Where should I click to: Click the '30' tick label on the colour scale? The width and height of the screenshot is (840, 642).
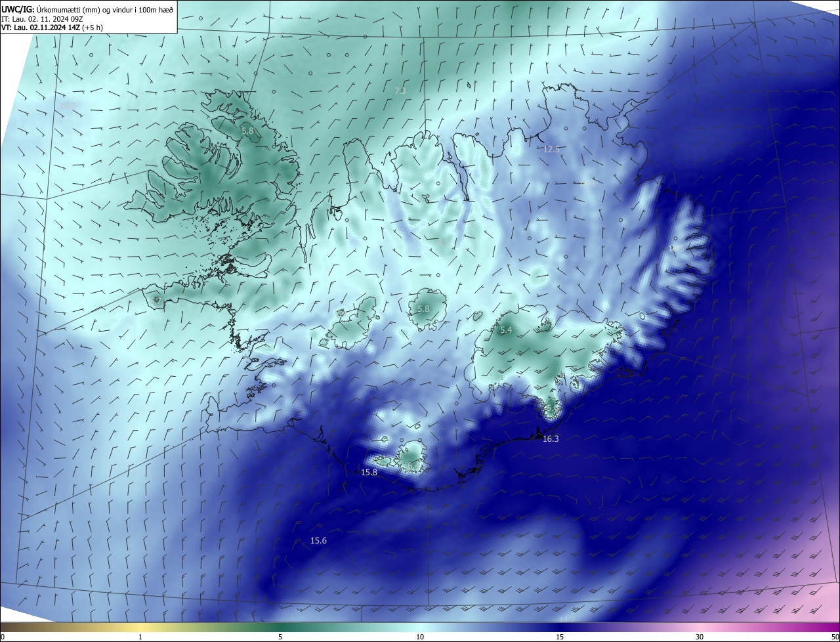700,637
